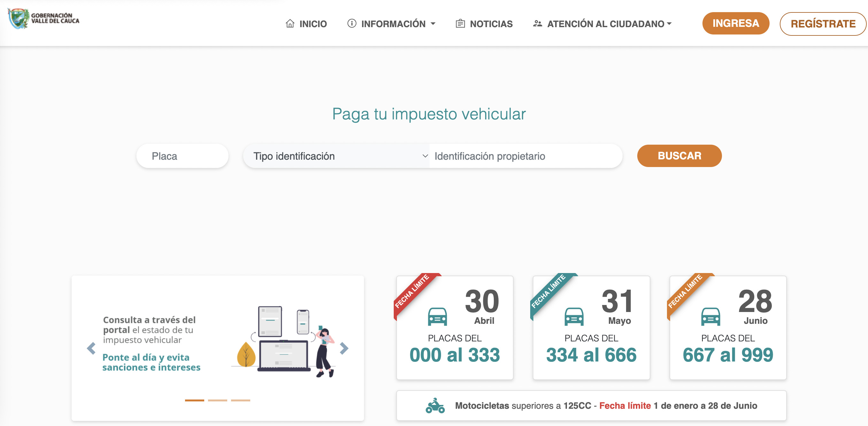868x426 pixels.
Task: Select the third carousel dot indicator
Action: [x=241, y=401]
